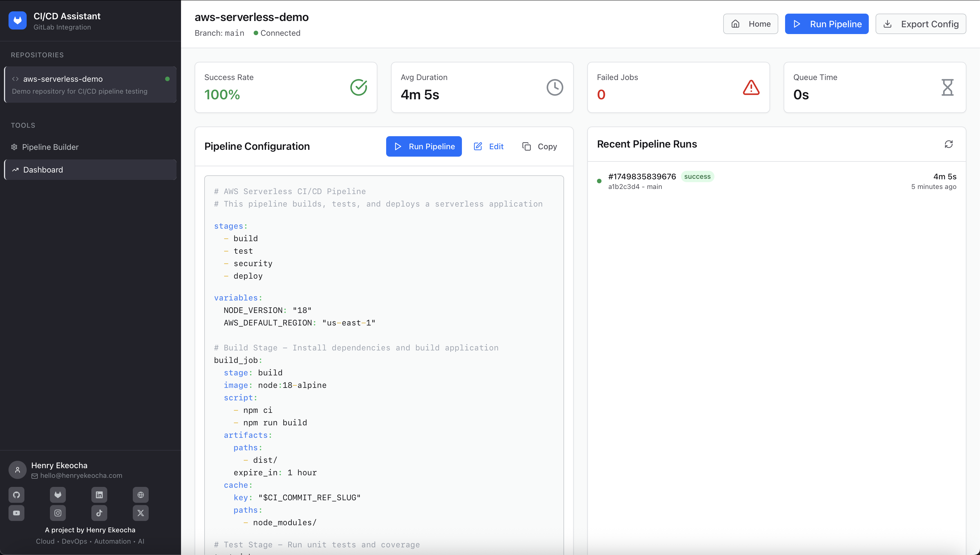Click the TikTok icon
980x555 pixels.
point(99,513)
